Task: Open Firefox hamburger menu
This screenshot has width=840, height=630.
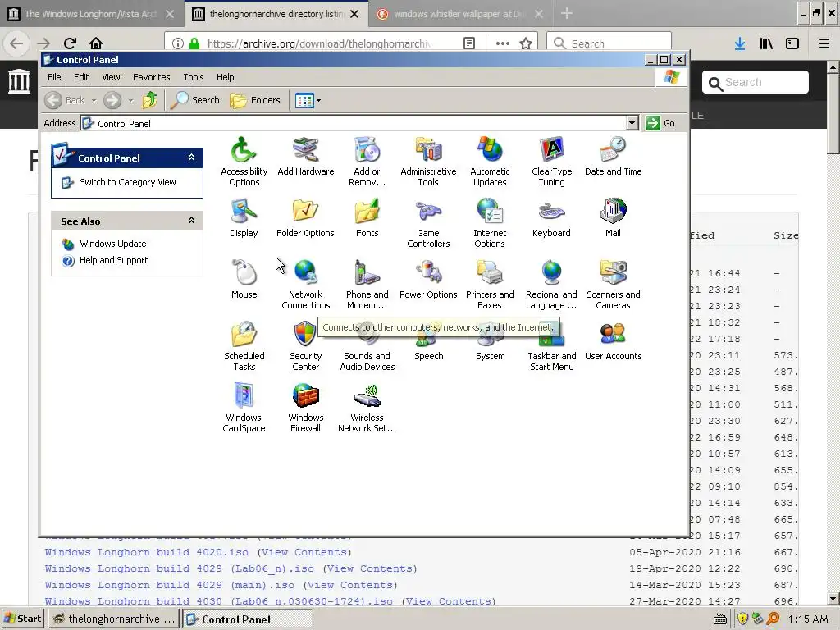Action: coord(824,43)
